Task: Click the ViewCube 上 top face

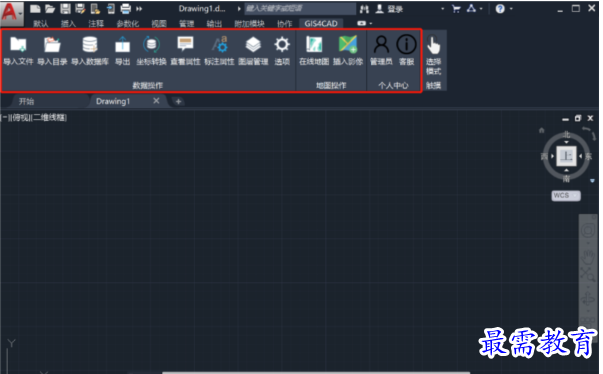Action: pos(566,156)
